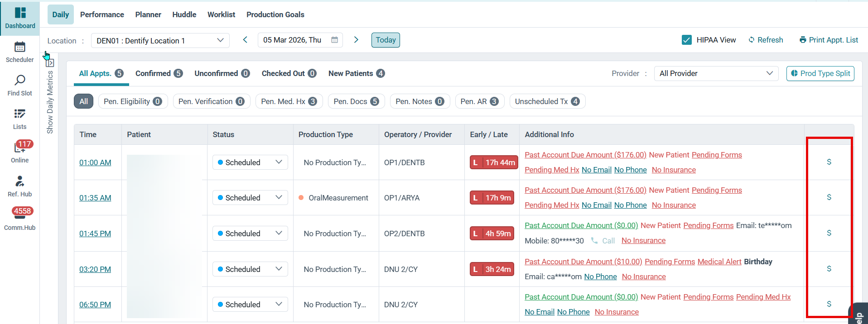Expand the All Provider dropdown

[716, 73]
